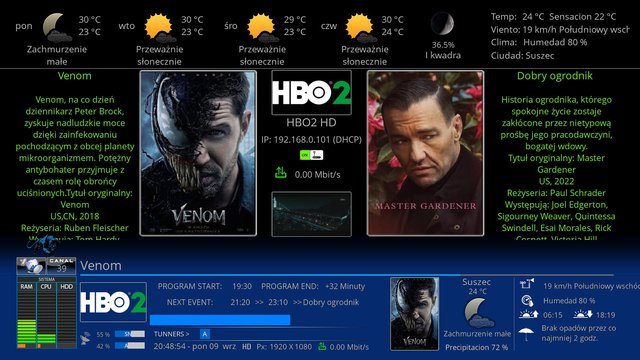This screenshot has width=640, height=360.
Task: Click the Suszec city name in infobar
Action: [476, 282]
